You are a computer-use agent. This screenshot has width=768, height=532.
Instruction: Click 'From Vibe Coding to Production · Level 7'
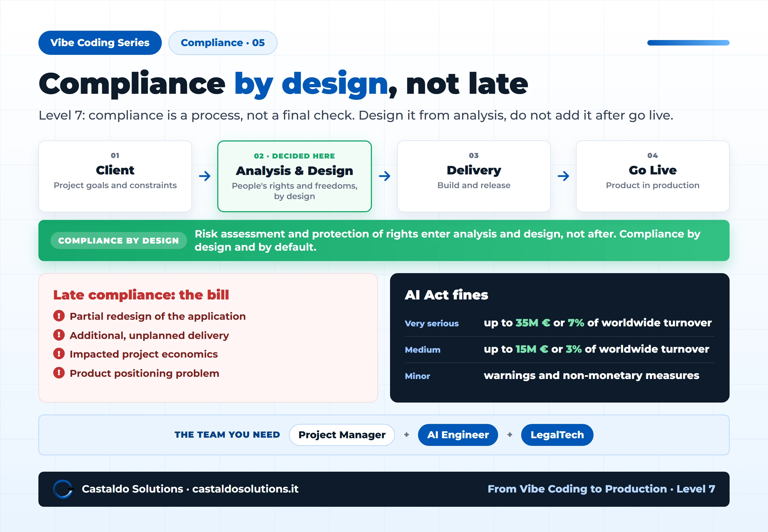tap(601, 489)
